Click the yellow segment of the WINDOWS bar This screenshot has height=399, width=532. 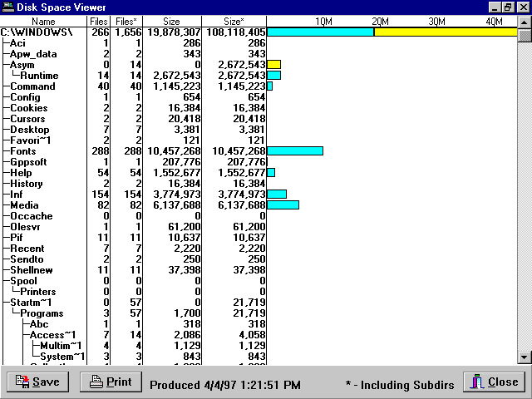click(x=445, y=32)
